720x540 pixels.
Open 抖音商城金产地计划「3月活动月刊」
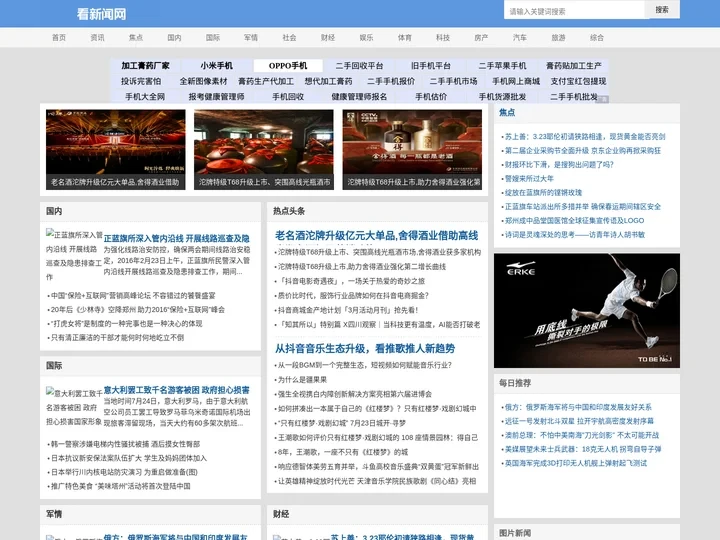click(x=348, y=310)
